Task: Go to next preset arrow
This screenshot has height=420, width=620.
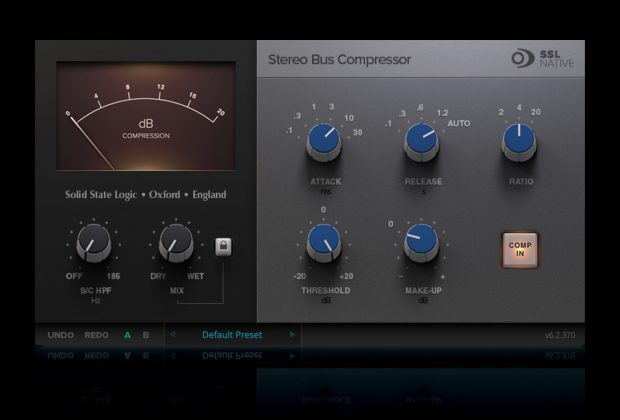Action: coord(292,334)
